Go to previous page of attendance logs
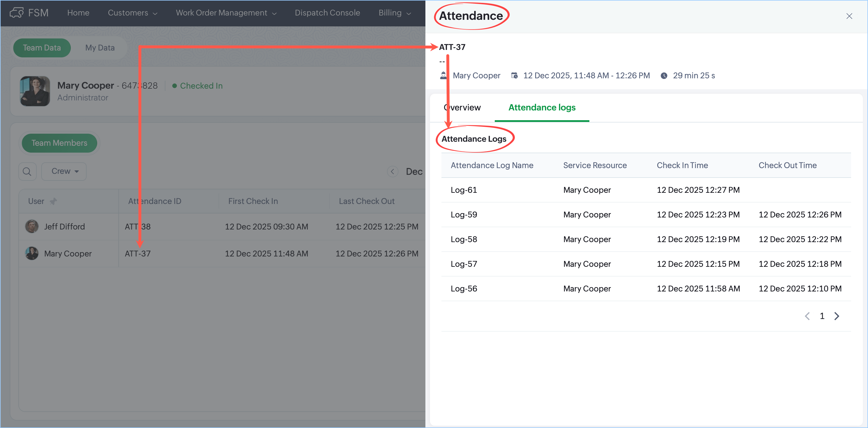Viewport: 868px width, 428px height. click(807, 316)
